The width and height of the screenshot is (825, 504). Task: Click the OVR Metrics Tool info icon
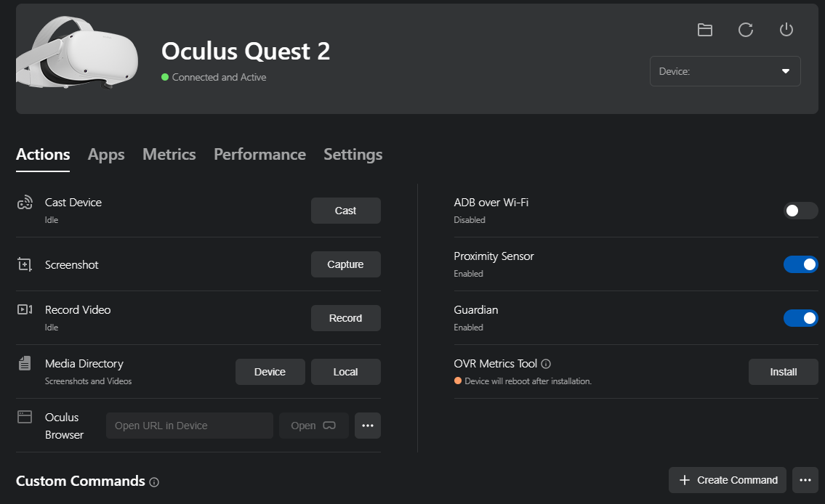pyautogui.click(x=547, y=364)
